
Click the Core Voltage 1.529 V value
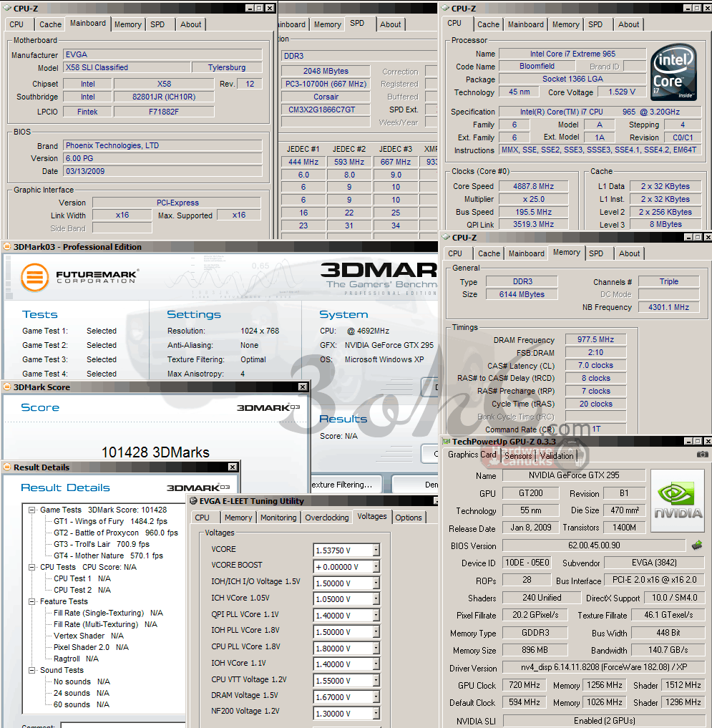click(x=622, y=92)
